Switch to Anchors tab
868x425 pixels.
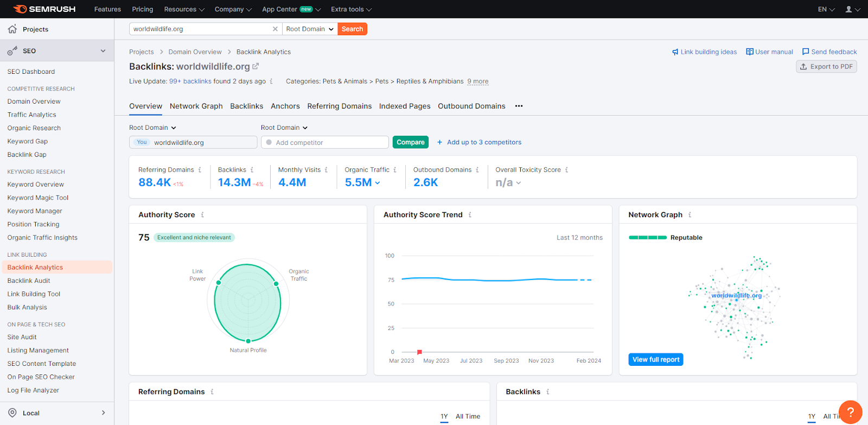click(x=285, y=106)
